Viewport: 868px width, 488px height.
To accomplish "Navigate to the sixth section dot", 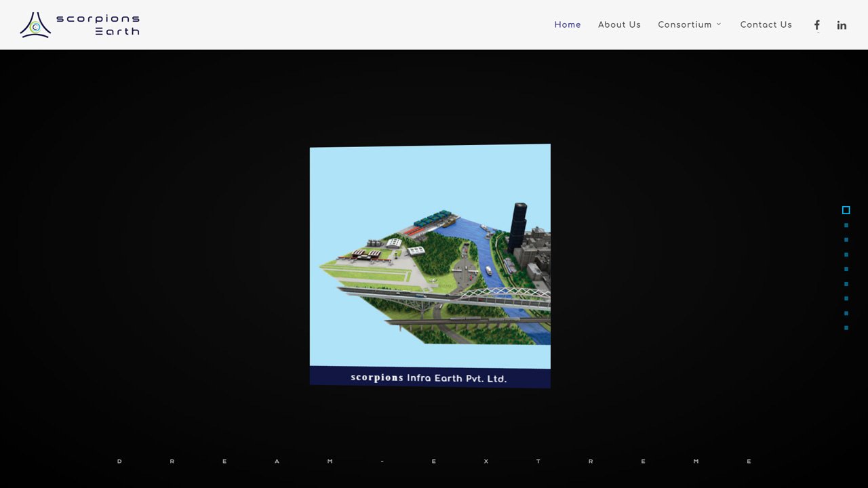I will click(x=846, y=284).
